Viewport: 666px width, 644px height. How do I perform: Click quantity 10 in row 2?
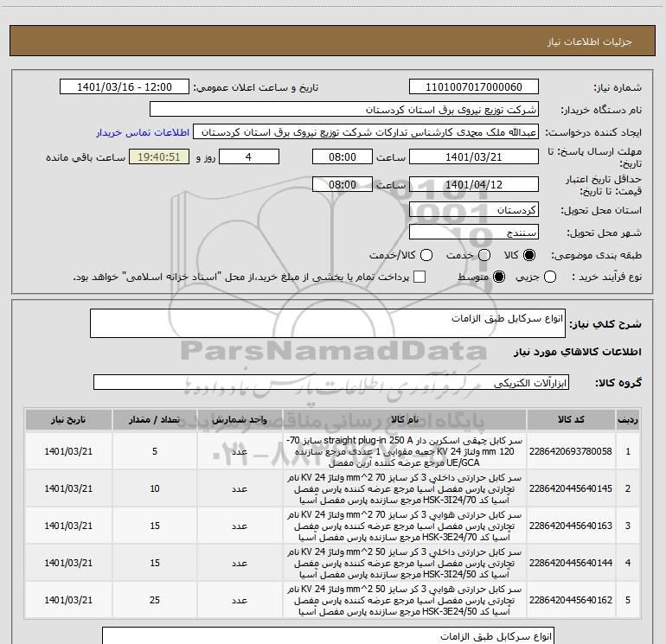pos(155,488)
